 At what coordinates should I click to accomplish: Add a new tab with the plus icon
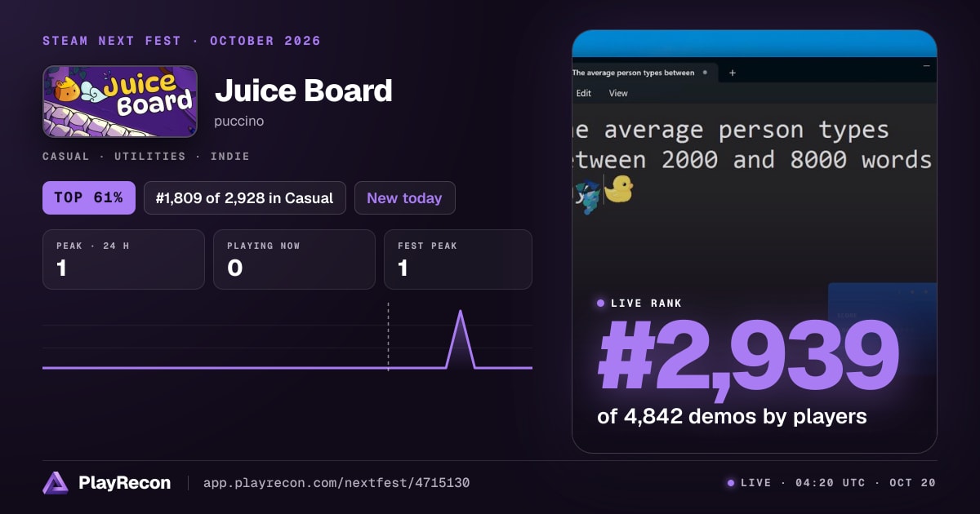click(733, 73)
